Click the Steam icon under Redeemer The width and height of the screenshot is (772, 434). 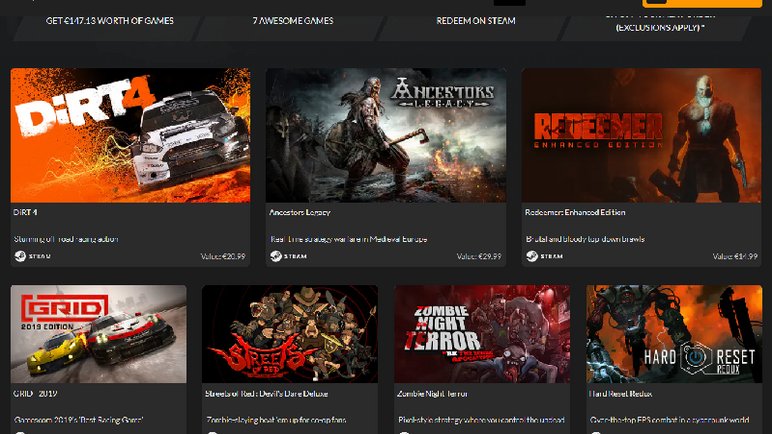click(x=532, y=256)
